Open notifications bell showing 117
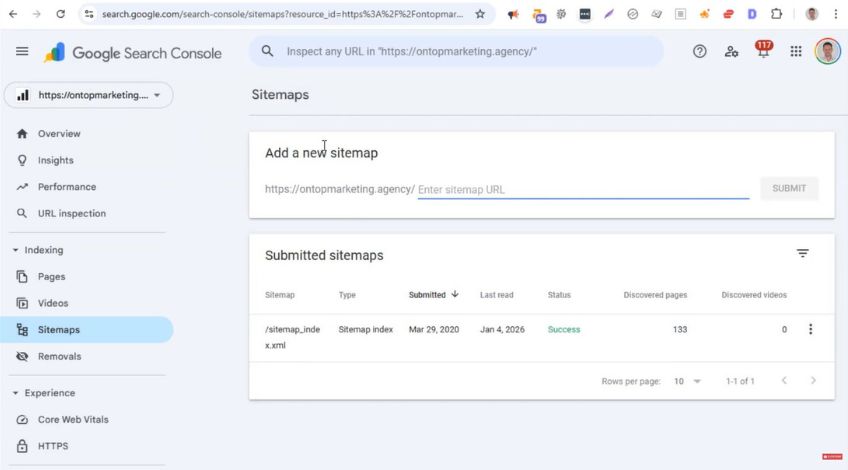 coord(764,50)
